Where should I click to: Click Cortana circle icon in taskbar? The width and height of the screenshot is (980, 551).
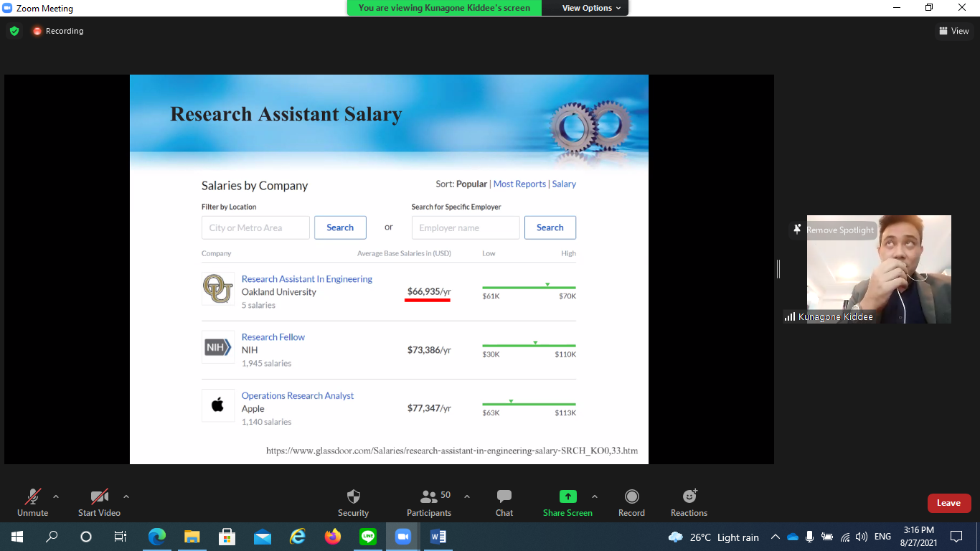coord(86,537)
